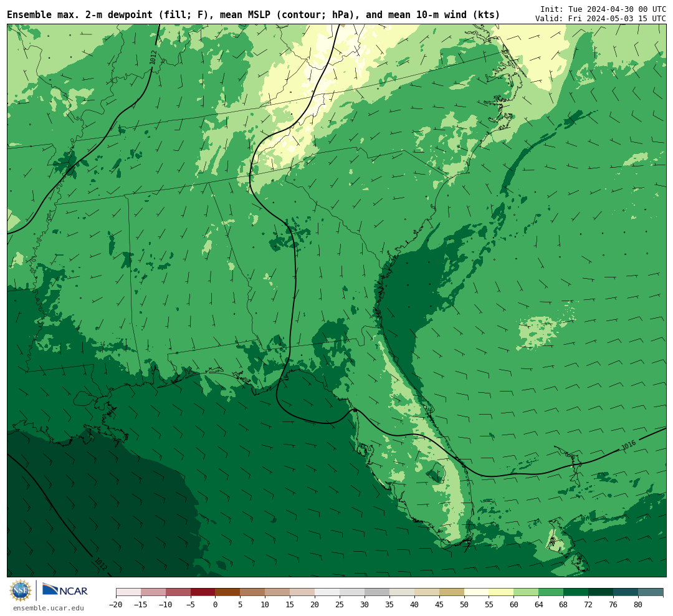Click the colorbar label 0
Viewport: 673px width, 616px height.
pyautogui.click(x=216, y=605)
